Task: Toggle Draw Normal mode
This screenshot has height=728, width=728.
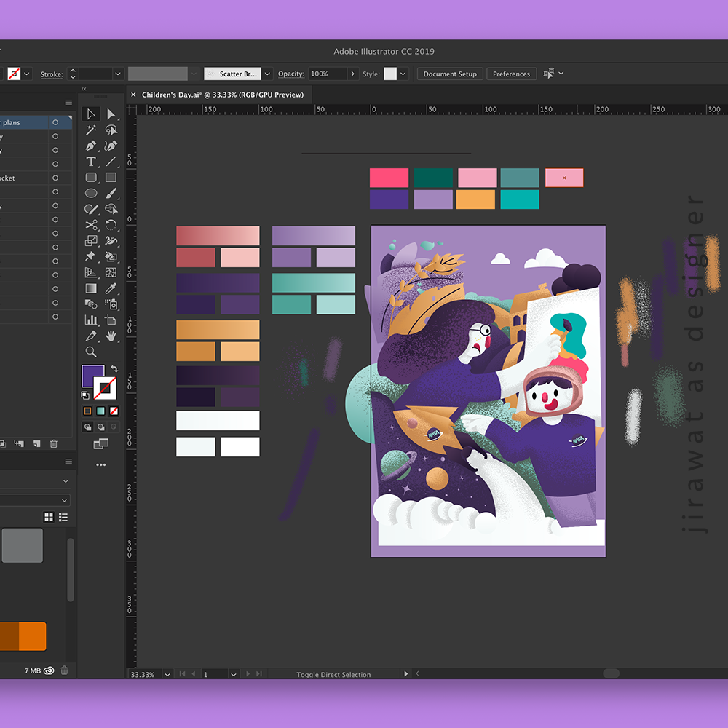Action: 87,427
